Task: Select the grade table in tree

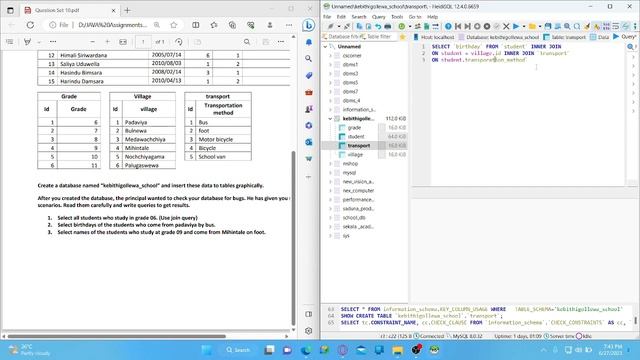Action: click(354, 127)
